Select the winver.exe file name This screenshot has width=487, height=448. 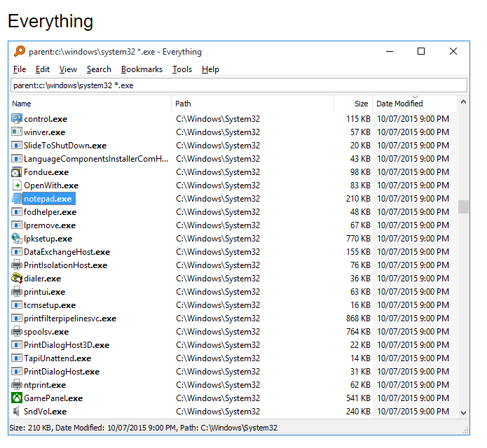44,132
